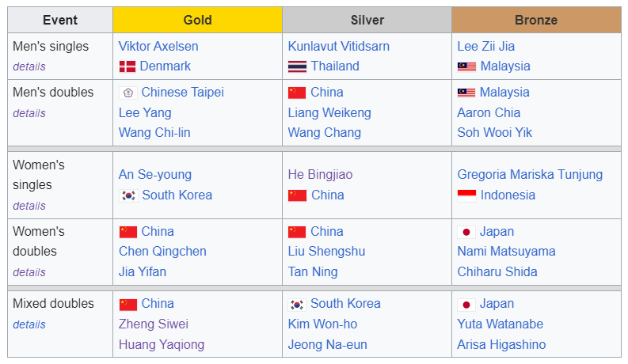The height and width of the screenshot is (364, 628).
Task: Click the Event column header
Action: (x=60, y=20)
